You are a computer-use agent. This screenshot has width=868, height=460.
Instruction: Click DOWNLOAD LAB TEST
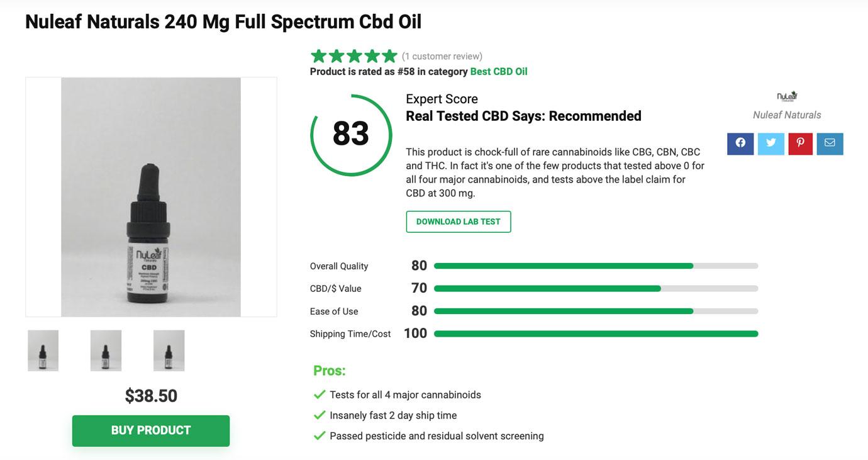(458, 222)
